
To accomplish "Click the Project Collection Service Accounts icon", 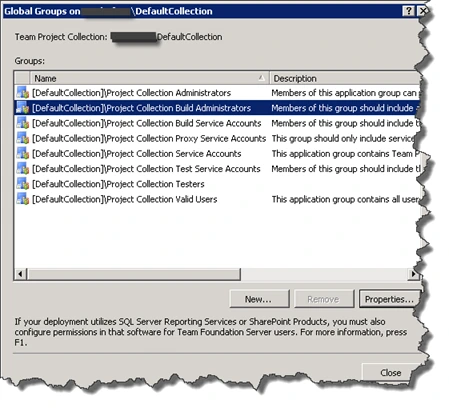I will pyautogui.click(x=23, y=154).
